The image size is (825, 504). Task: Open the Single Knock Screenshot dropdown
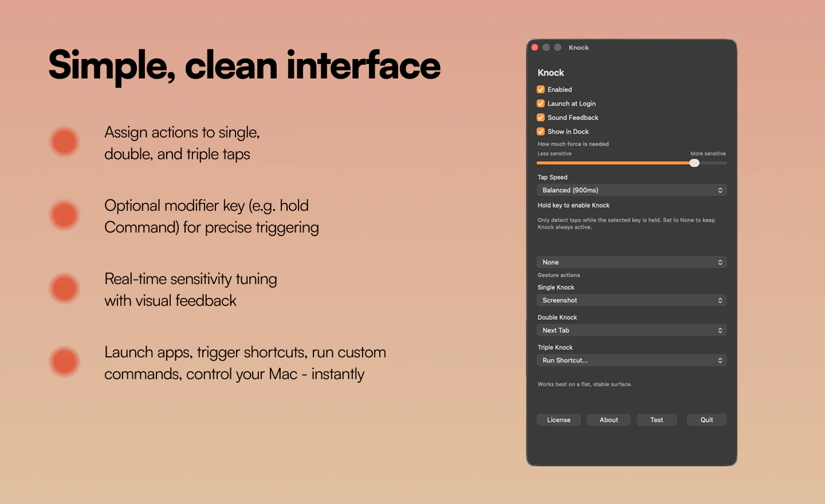[x=631, y=300]
